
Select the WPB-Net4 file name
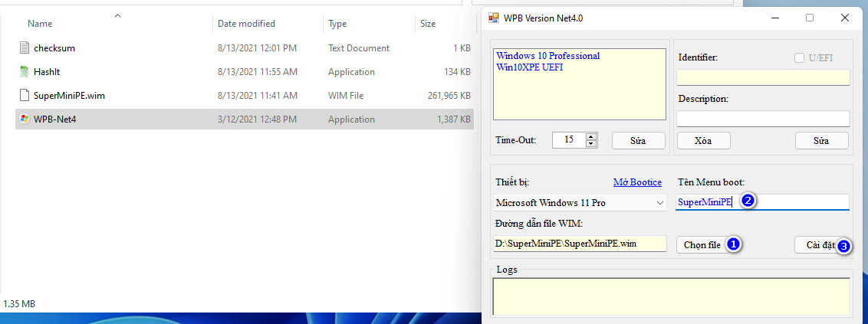(x=54, y=119)
